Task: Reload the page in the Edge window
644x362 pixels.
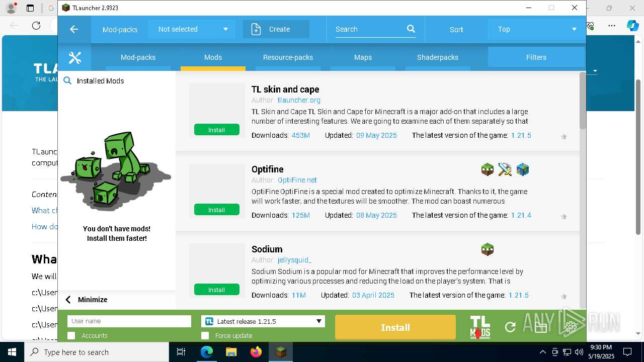Action: [36, 26]
